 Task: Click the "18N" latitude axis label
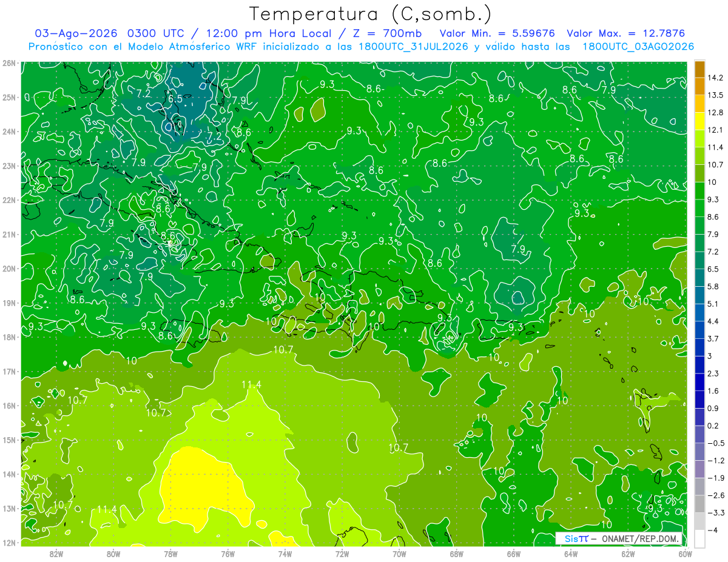[8, 337]
